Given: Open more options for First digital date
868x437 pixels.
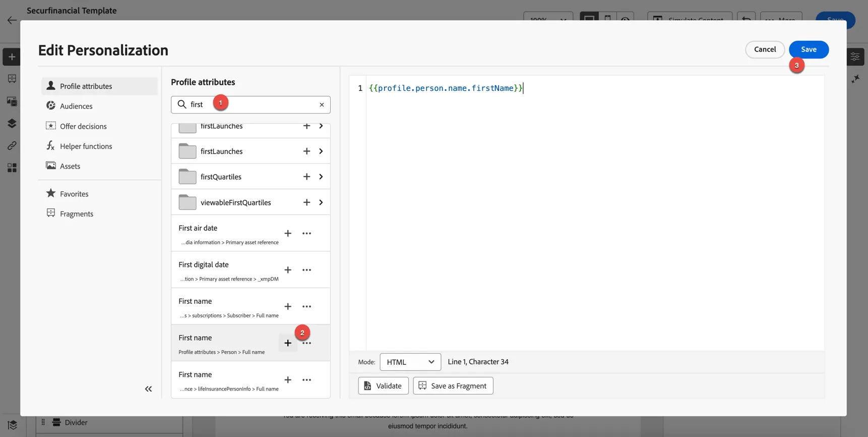Looking at the screenshot, I should click(306, 270).
